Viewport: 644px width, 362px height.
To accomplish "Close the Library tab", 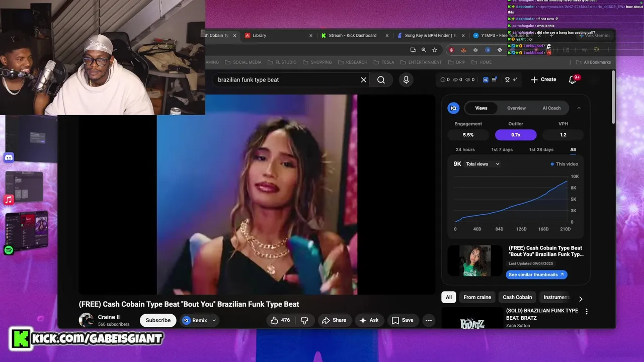I will click(x=310, y=36).
